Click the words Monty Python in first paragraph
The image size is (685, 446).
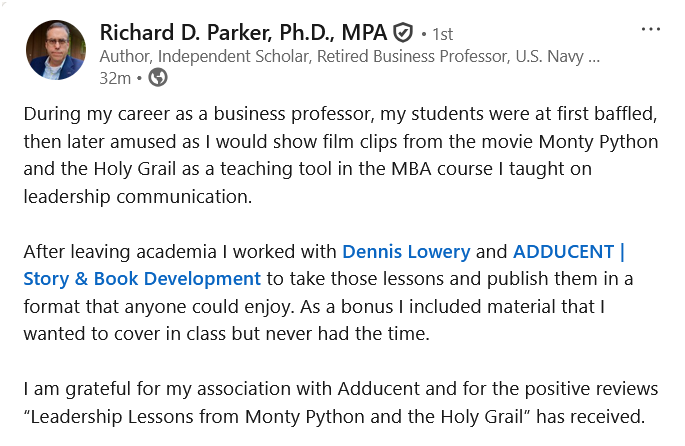[598, 142]
